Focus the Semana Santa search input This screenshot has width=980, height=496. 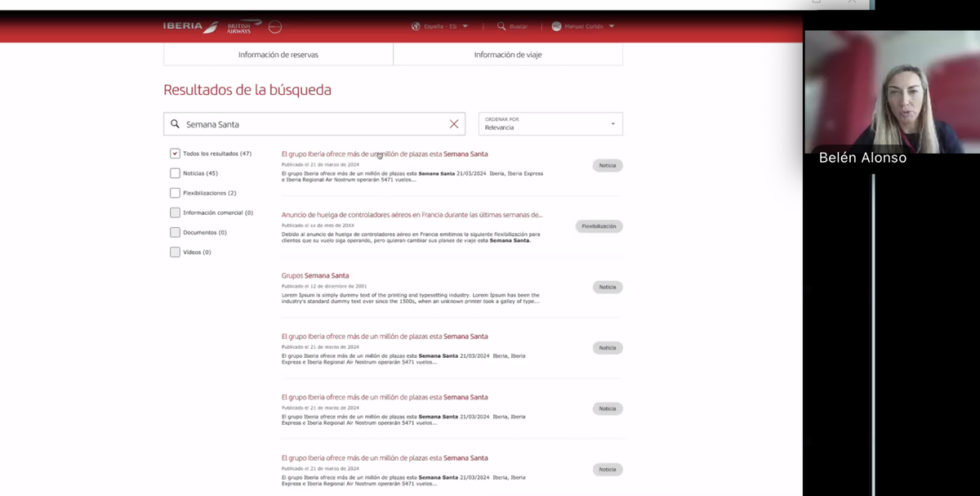pyautogui.click(x=314, y=124)
